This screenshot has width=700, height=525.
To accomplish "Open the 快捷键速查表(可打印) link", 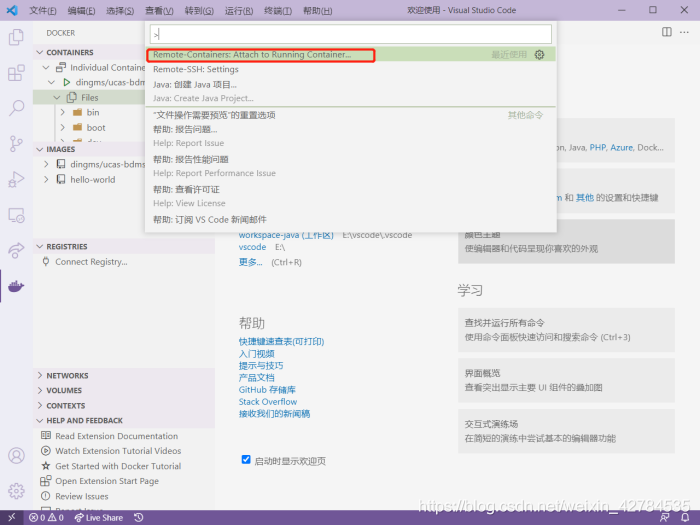I will (281, 342).
